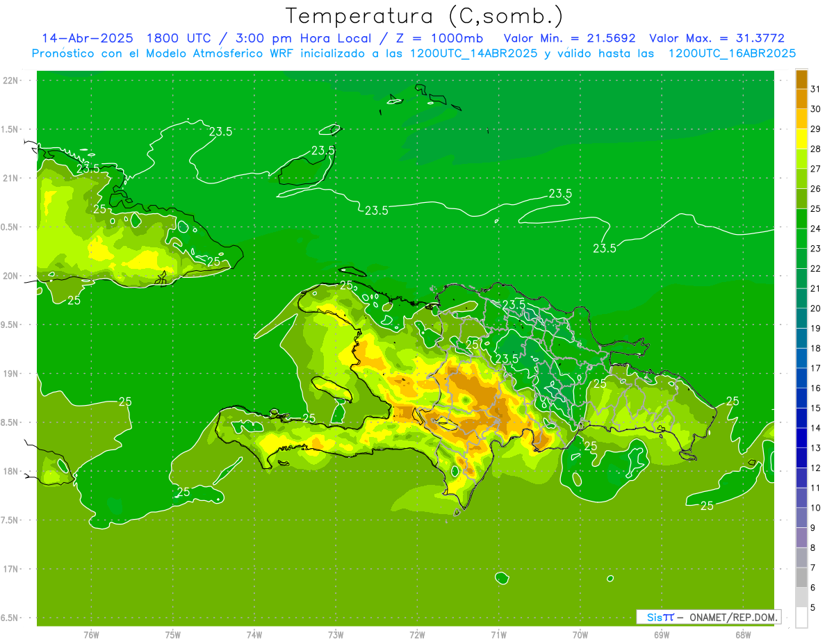
Task: Click the "Sisπ – ONAMET/REP.DOM." credit label
Action: pyautogui.click(x=709, y=617)
